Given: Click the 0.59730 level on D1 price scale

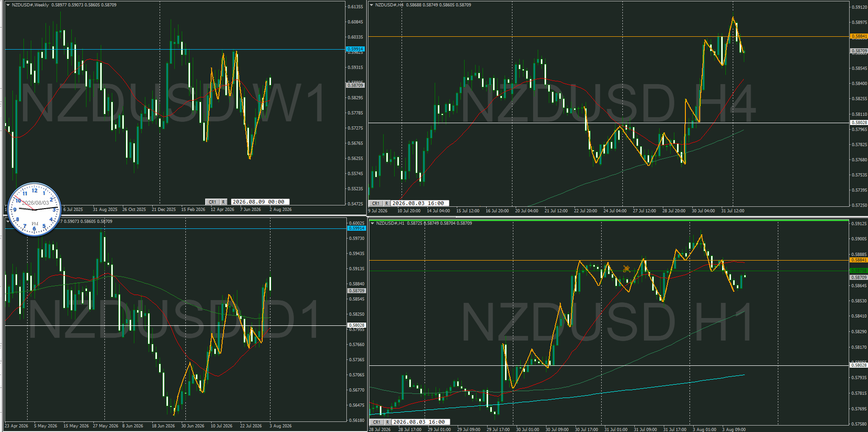Looking at the screenshot, I should [x=356, y=239].
